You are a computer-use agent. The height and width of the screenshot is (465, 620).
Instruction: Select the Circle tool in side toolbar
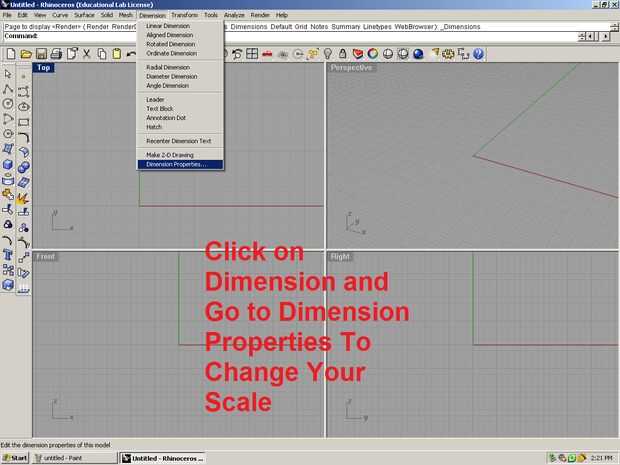[8, 104]
